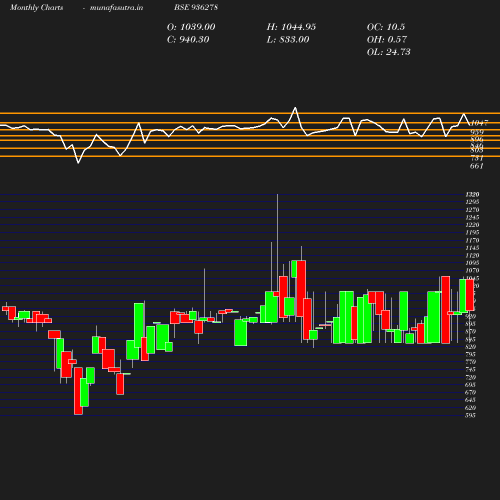This screenshot has width=500, height=500.
Task: Click the 1220 price axis label
Action: [x=472, y=225]
